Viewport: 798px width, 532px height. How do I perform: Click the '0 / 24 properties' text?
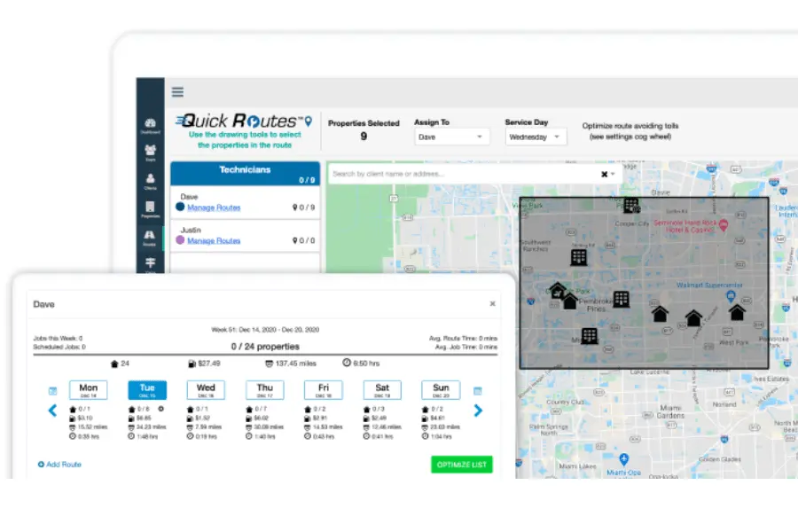(265, 347)
